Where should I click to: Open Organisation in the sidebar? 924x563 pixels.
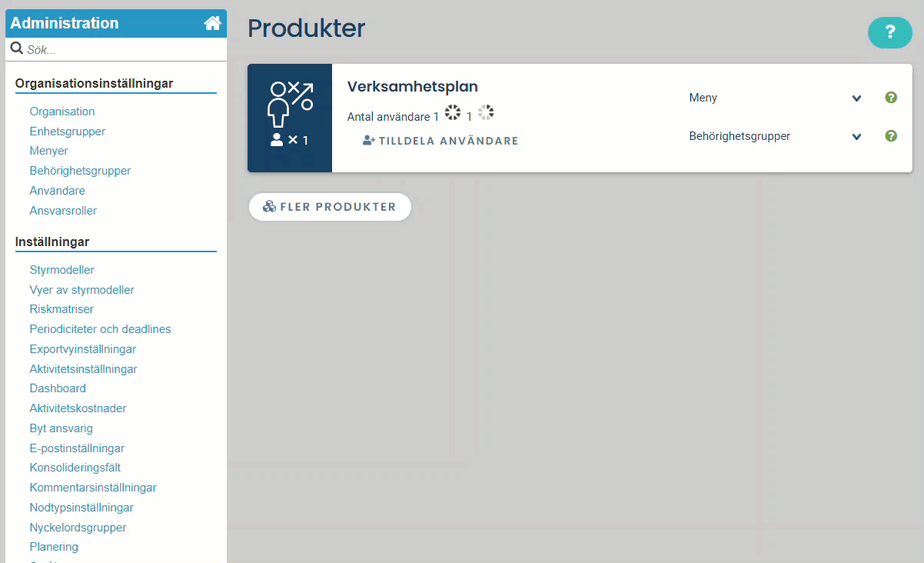point(62,112)
